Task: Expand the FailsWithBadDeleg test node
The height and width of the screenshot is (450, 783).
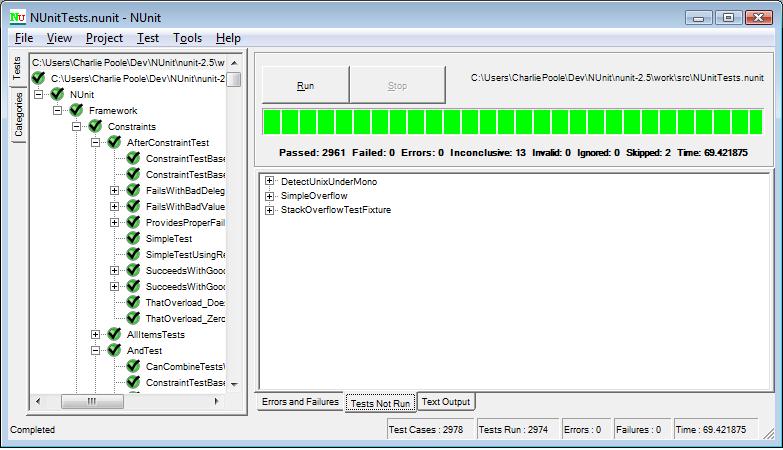Action: tap(114, 190)
